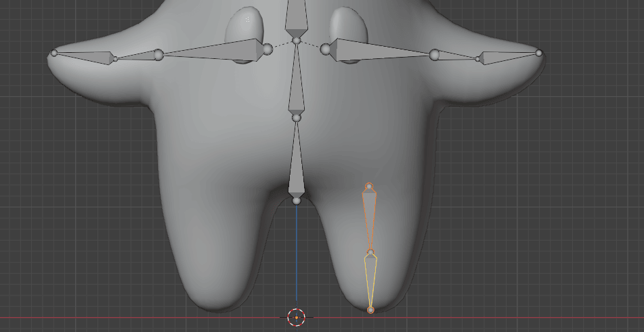This screenshot has height=332, width=644.
Task: Click the shoulder joint sphere on screen-left side
Action: point(267,49)
